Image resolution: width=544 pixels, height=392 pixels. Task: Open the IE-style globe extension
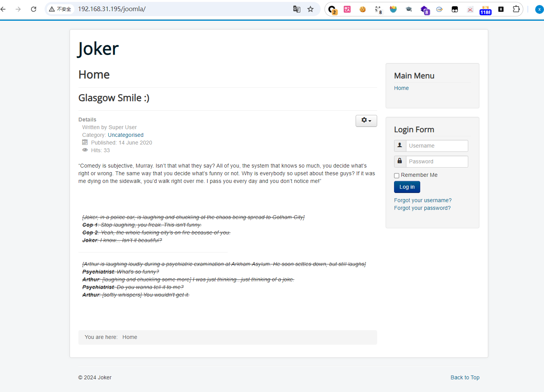point(439,9)
